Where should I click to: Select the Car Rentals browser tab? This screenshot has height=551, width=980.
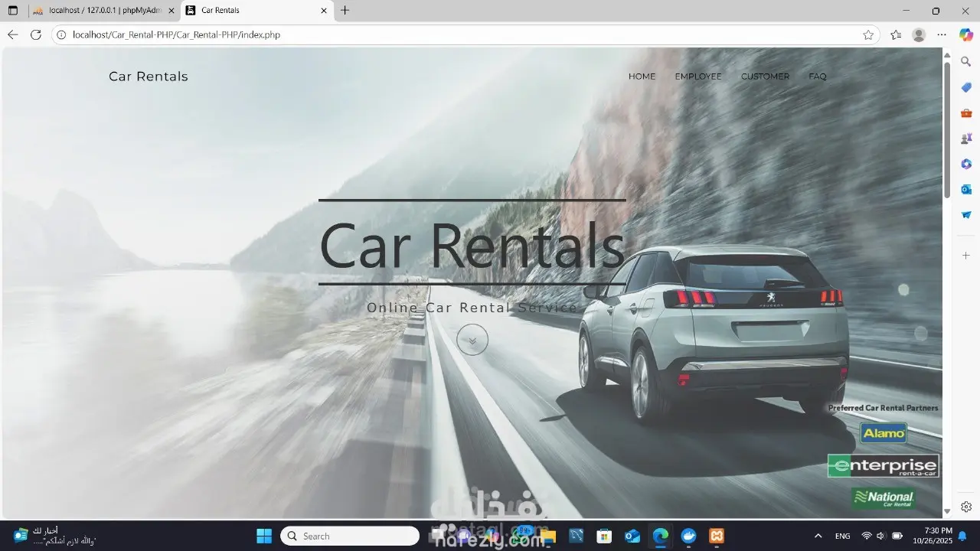[257, 11]
